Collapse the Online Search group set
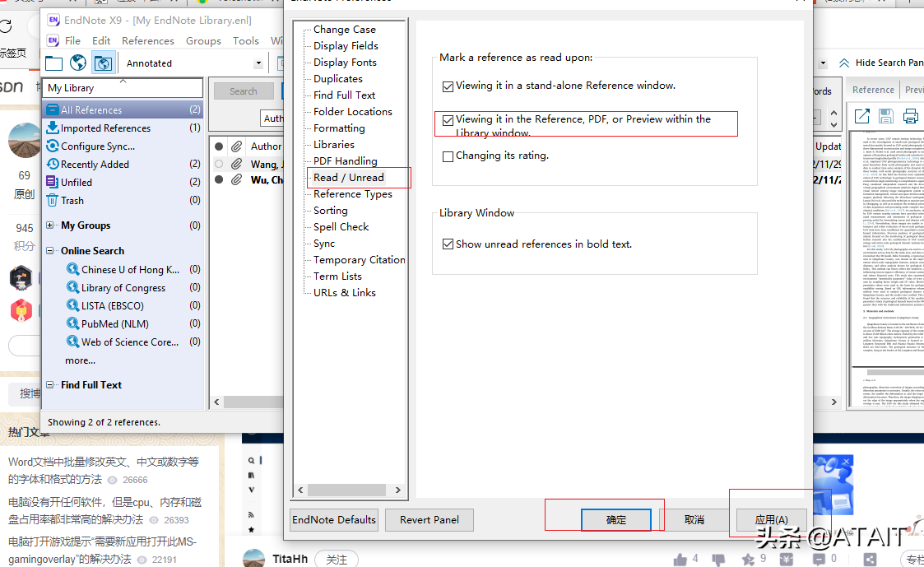 click(50, 250)
